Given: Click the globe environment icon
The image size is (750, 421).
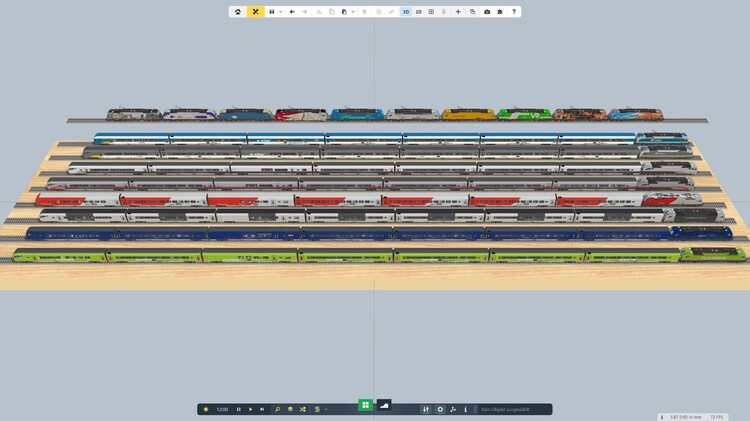Looking at the screenshot, I should [x=290, y=410].
